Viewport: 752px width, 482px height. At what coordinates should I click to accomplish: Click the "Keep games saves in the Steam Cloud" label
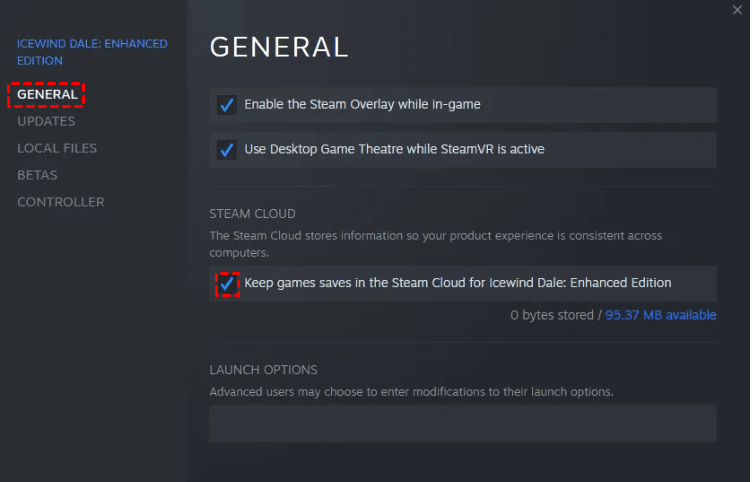458,283
